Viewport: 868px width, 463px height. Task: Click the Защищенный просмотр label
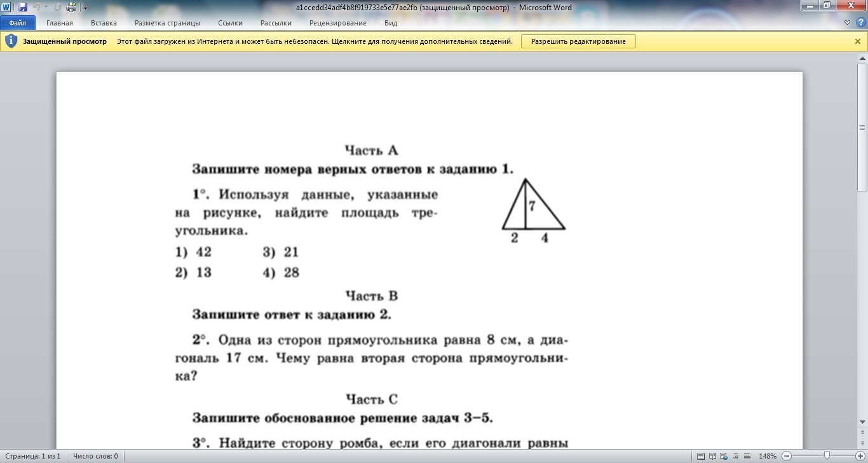tap(65, 41)
